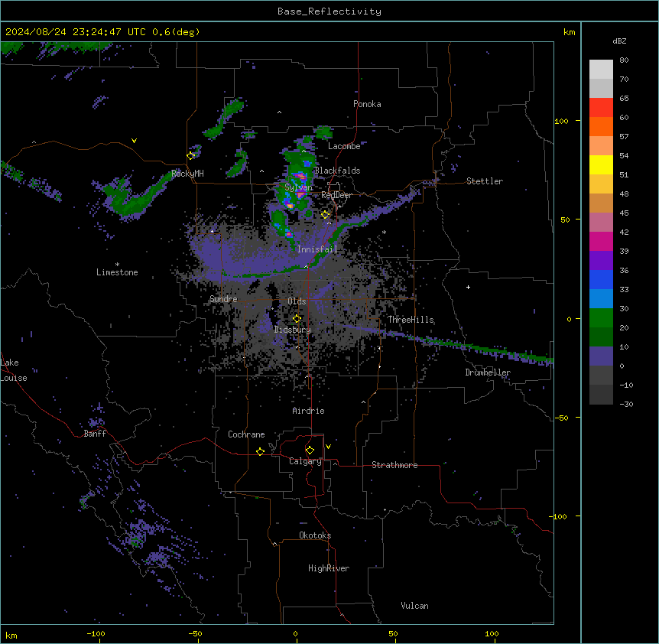
Task: Click the Blackfalds label
Action: [x=337, y=171]
